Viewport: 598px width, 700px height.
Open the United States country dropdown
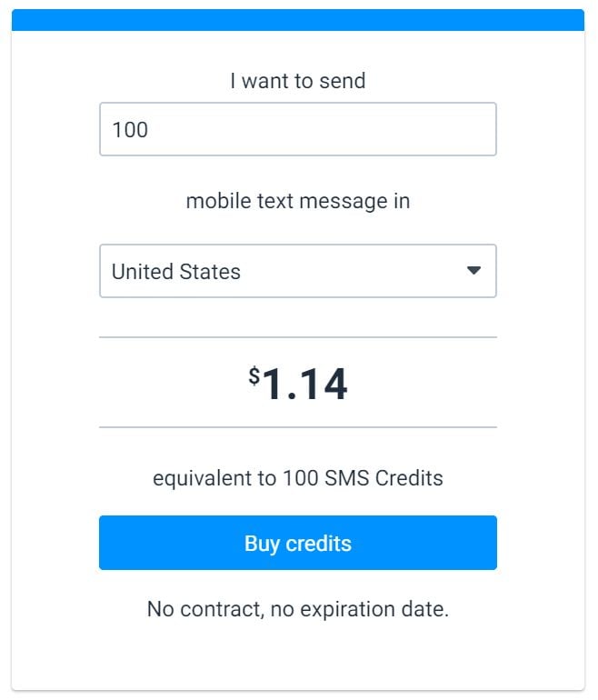[x=298, y=271]
